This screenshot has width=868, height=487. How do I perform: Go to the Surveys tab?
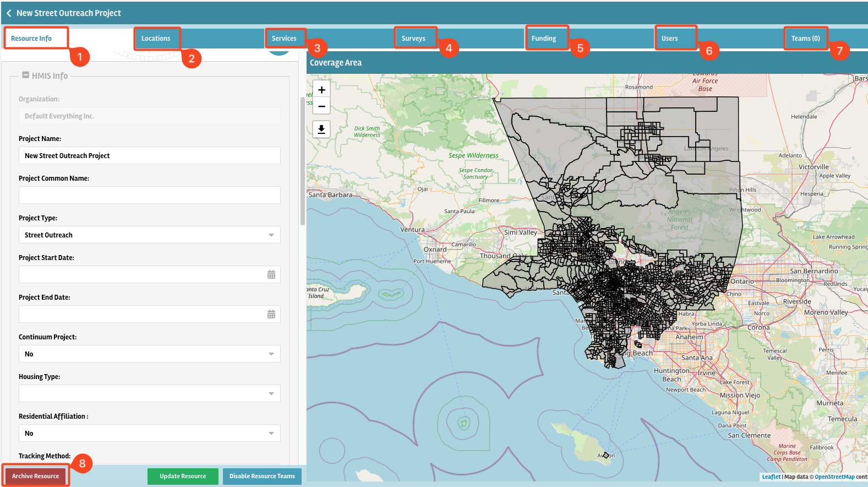pyautogui.click(x=413, y=39)
